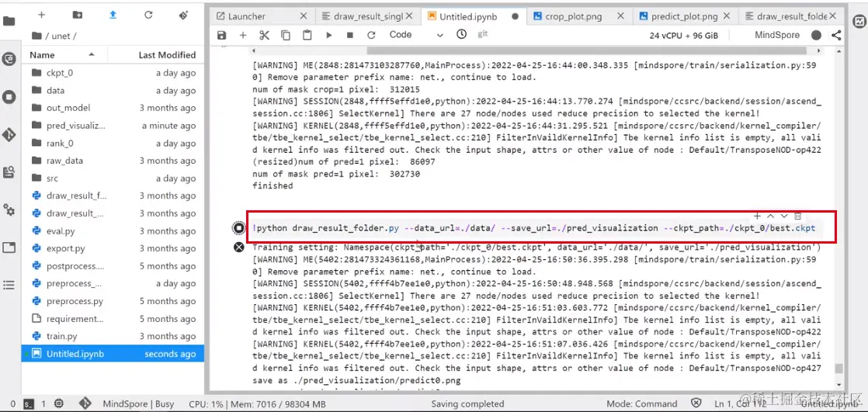Image resolution: width=868 pixels, height=412 pixels.
Task: Restart the kernel with circular arrow
Action: (x=371, y=35)
